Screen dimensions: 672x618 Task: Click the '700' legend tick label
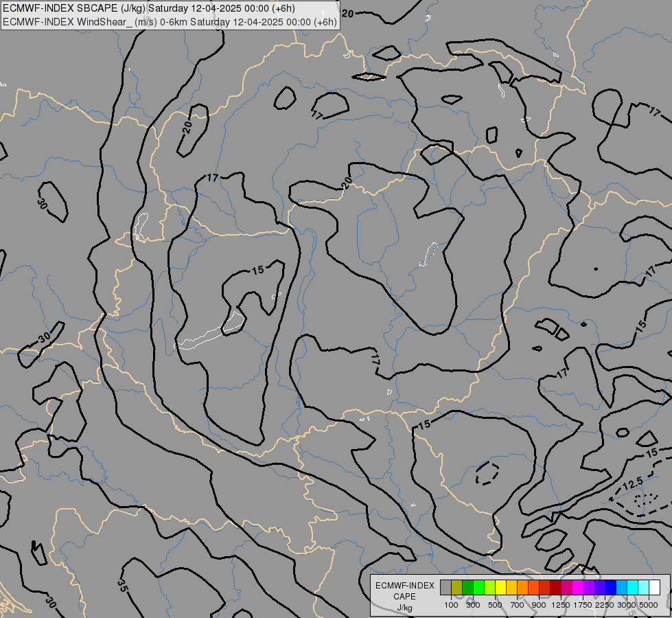click(x=518, y=605)
